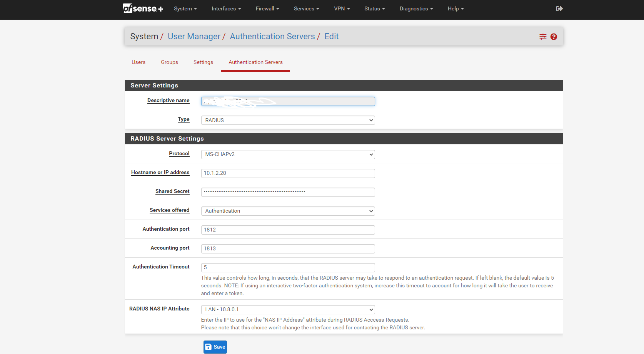Click the RADIUS NAS IP Attribute label
This screenshot has width=644, height=354.
pos(159,309)
